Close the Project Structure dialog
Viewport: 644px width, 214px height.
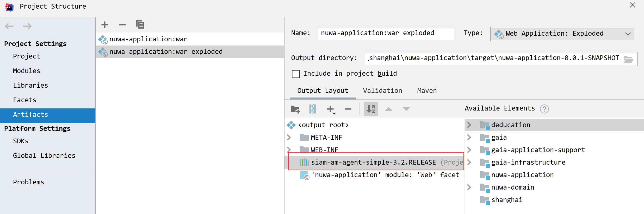click(x=633, y=5)
